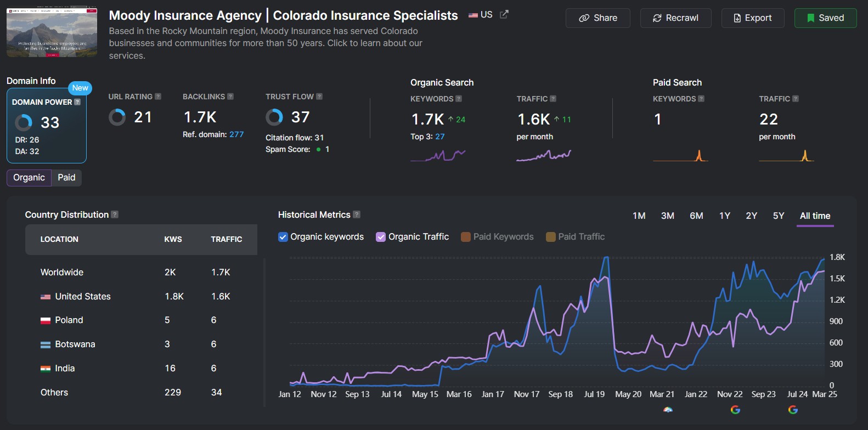Click help icon next to URL Rating

(x=158, y=97)
